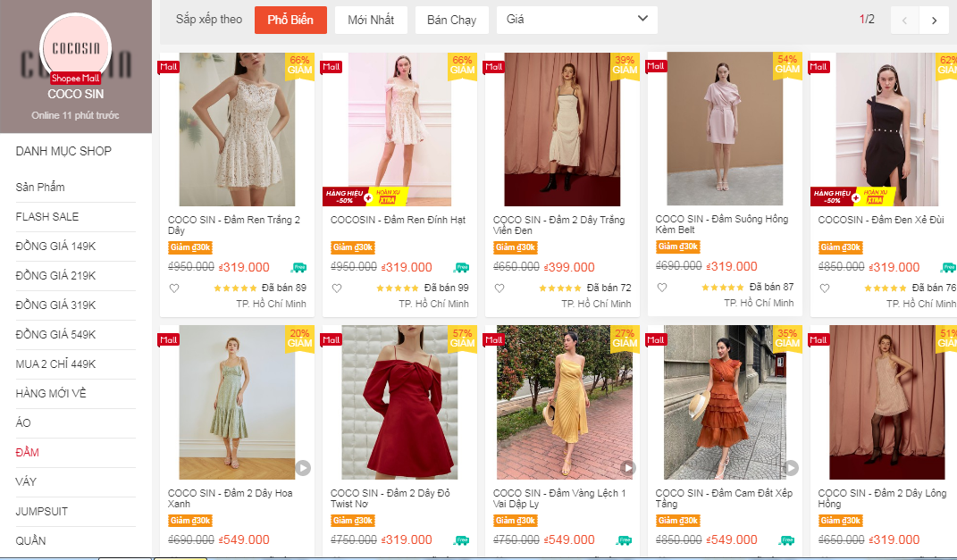Toggle wishlist heart on Đầm 2 Dây Trắng
The height and width of the screenshot is (560, 957).
click(x=499, y=288)
